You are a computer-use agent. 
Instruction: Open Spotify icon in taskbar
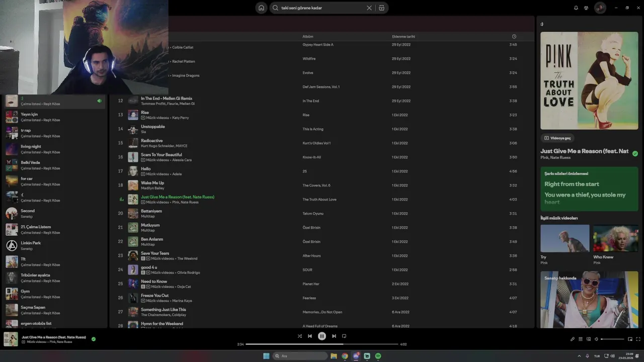pyautogui.click(x=378, y=356)
